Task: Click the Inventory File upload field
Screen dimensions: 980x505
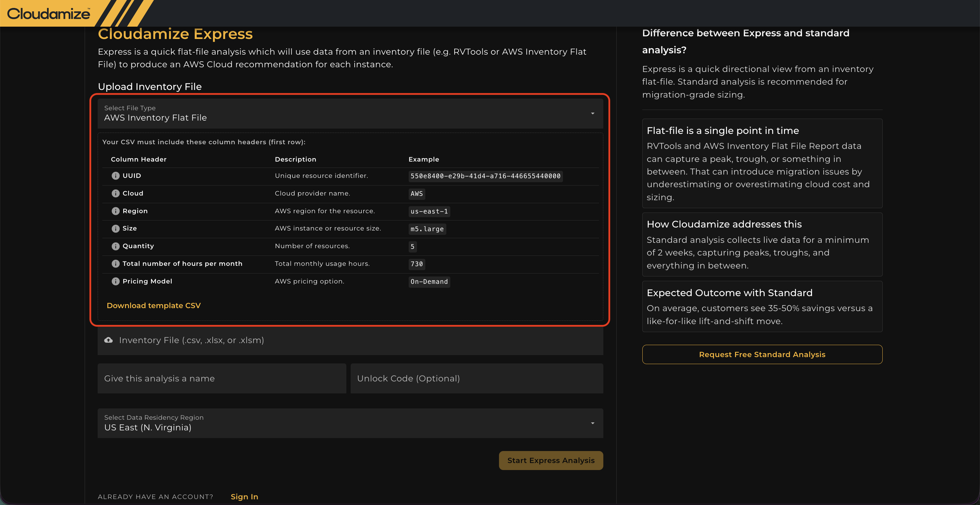Action: click(x=350, y=340)
